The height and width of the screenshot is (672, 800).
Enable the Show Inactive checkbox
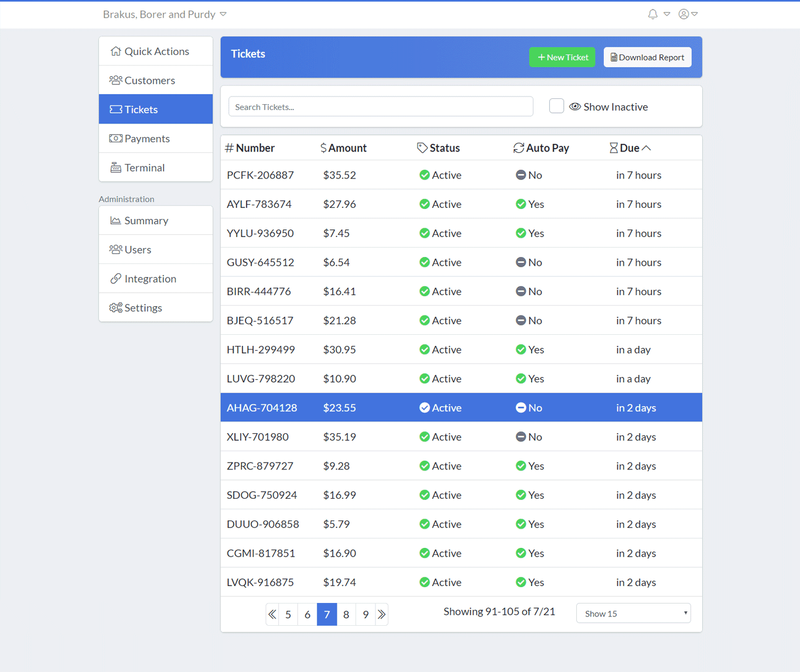(556, 106)
